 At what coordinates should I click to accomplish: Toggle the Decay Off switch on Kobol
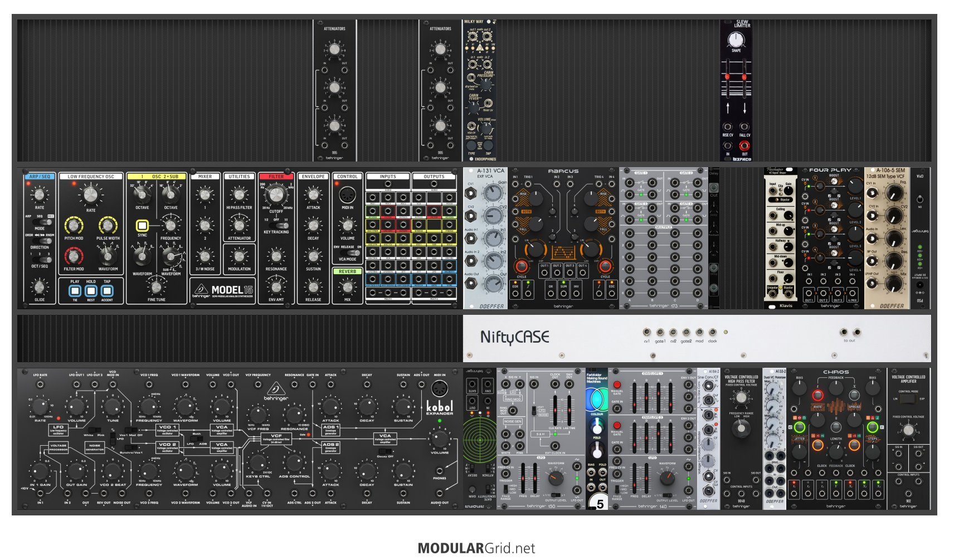tap(386, 451)
